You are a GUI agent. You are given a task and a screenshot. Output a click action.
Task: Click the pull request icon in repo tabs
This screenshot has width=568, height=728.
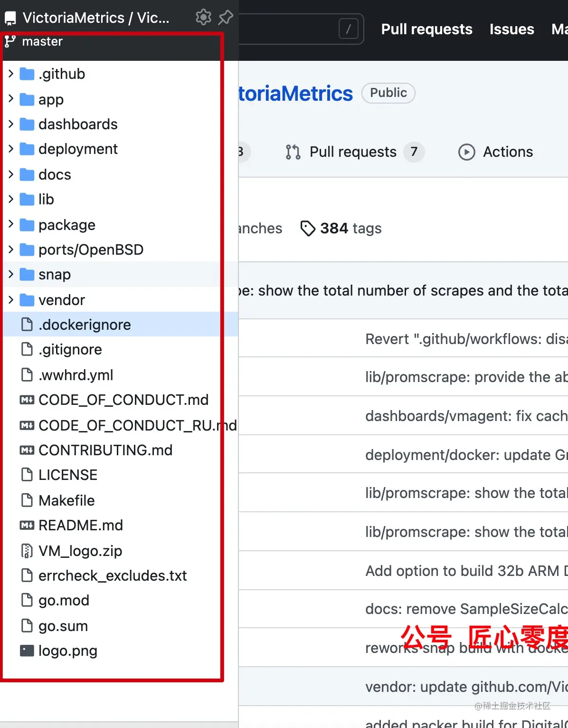(x=293, y=152)
